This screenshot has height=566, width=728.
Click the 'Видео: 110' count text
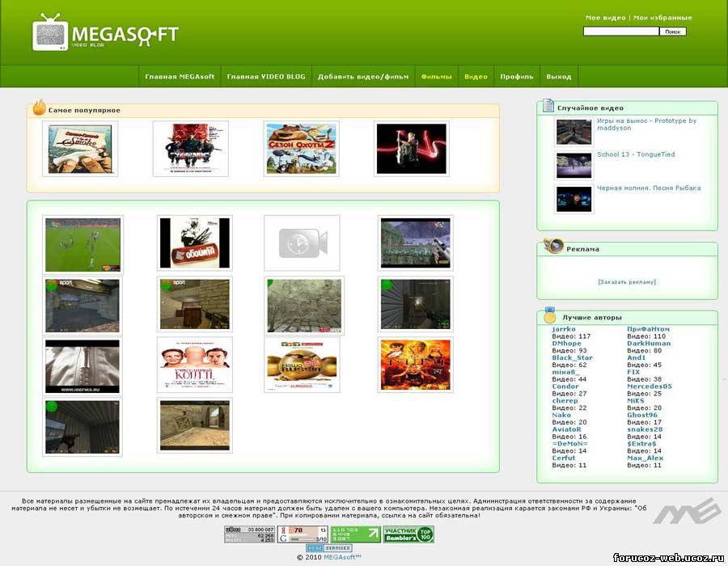(646, 336)
